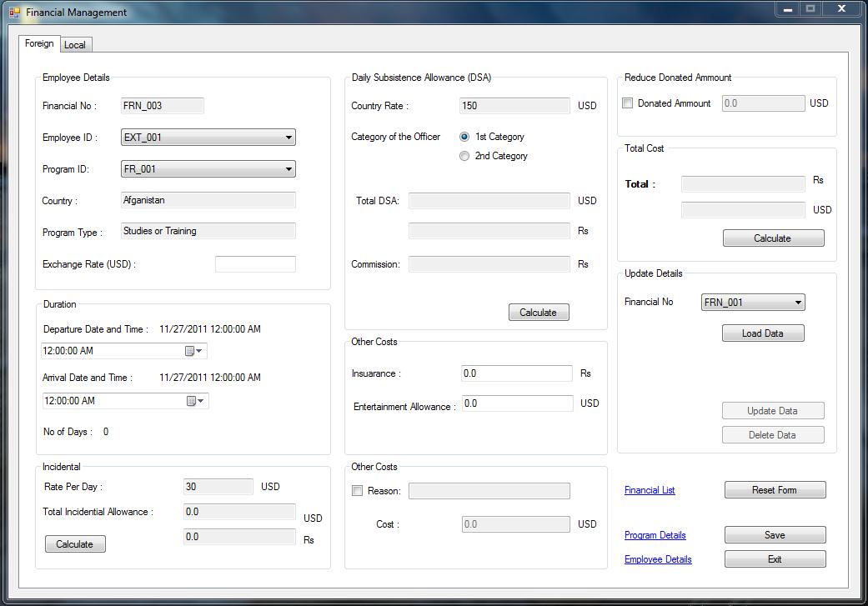Focus the Exchange Rate (USD) input field

coord(255,264)
